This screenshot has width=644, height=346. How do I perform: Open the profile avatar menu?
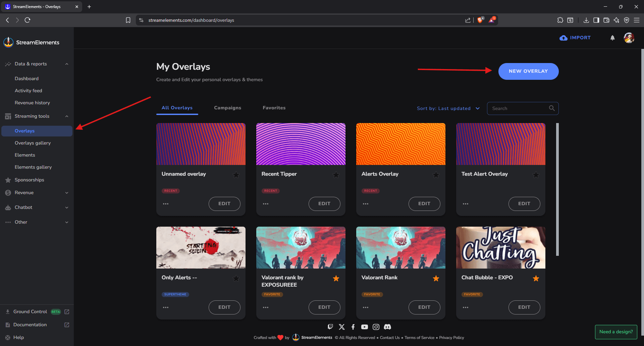click(x=629, y=38)
